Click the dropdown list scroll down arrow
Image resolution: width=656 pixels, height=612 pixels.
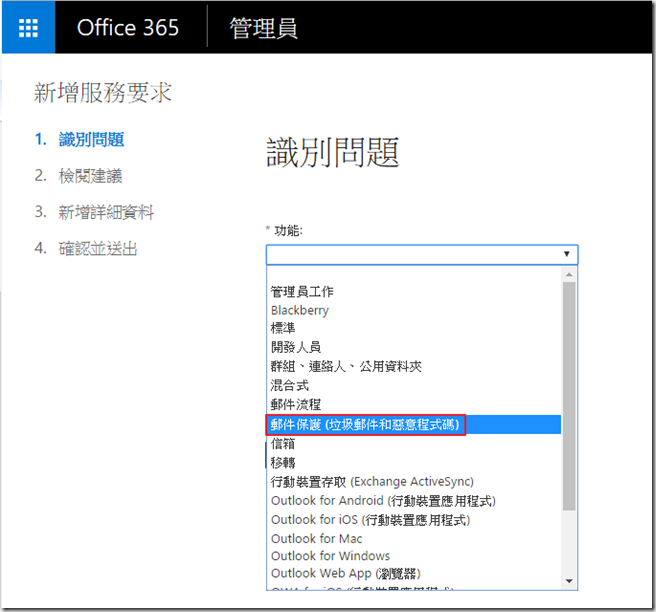click(x=569, y=581)
